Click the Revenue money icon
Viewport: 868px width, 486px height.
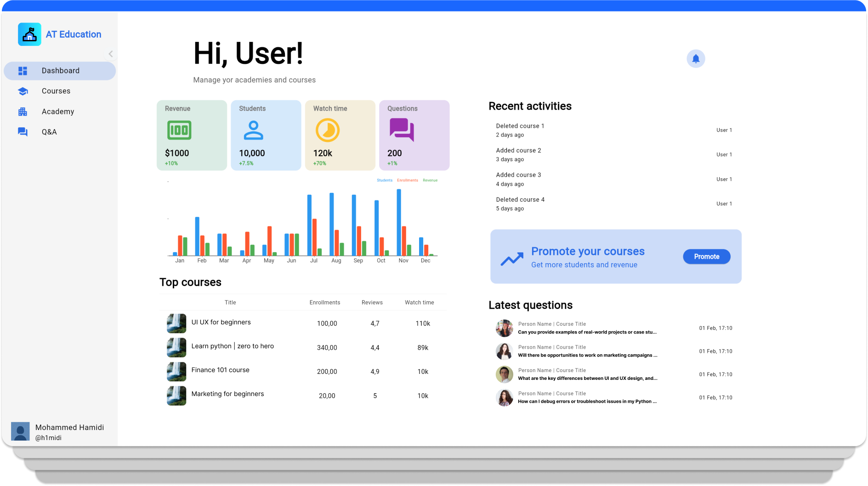tap(179, 130)
